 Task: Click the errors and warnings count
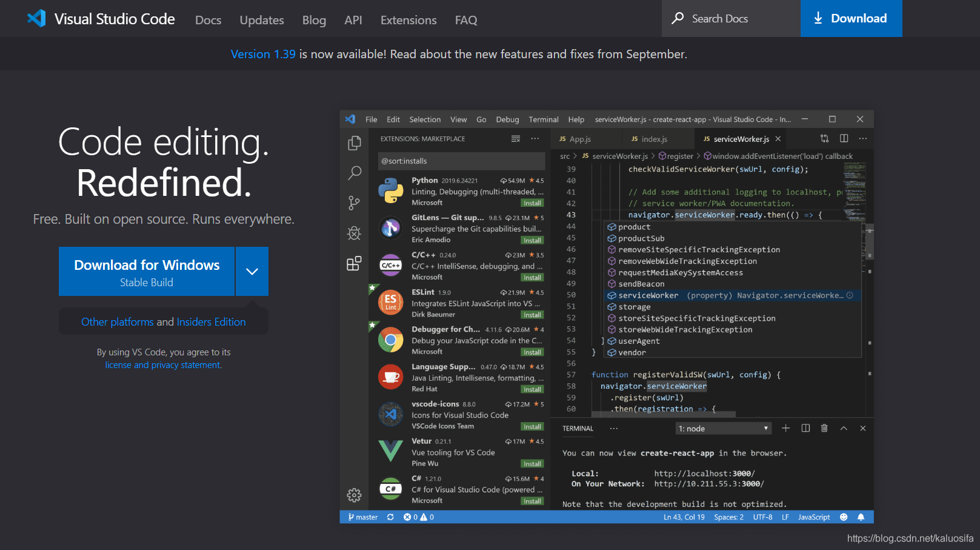[419, 517]
